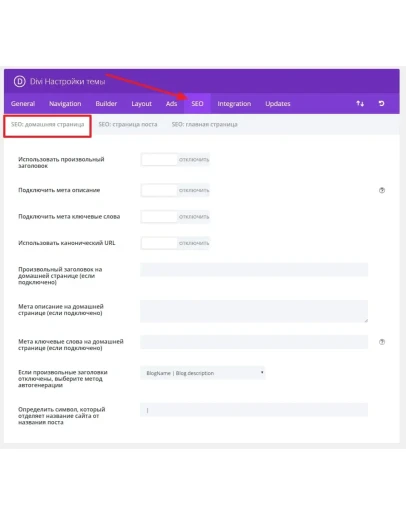Click the Divi logo icon in header
Image resolution: width=406 pixels, height=516 pixels.
19,81
